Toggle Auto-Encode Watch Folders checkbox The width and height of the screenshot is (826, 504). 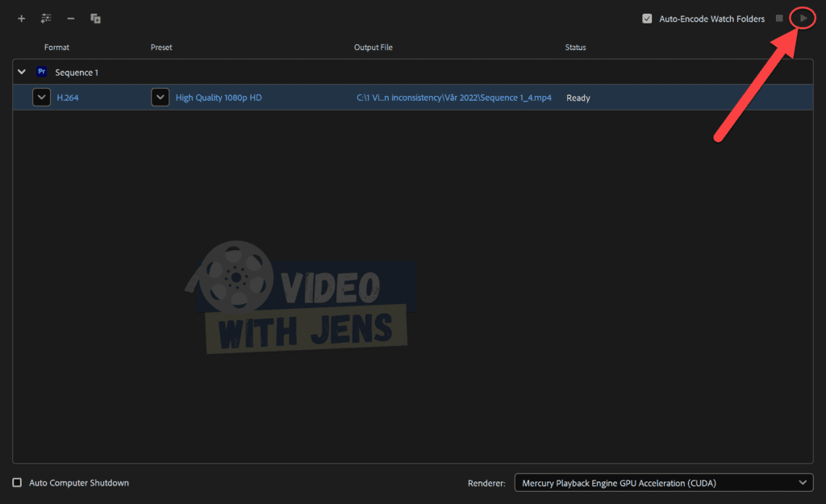pyautogui.click(x=647, y=19)
